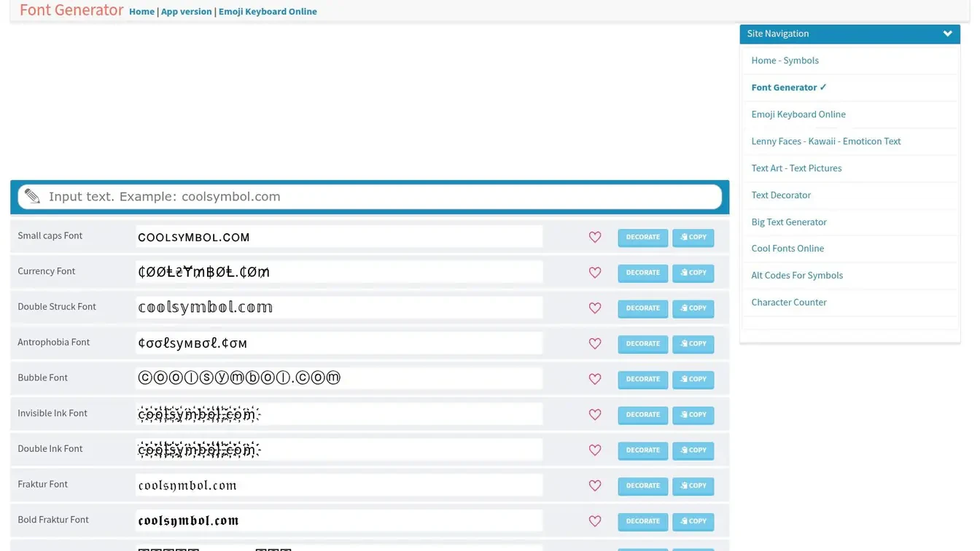Viewport: 980px width, 551px height.
Task: Click heart icon for Double Struck Font
Action: click(595, 308)
